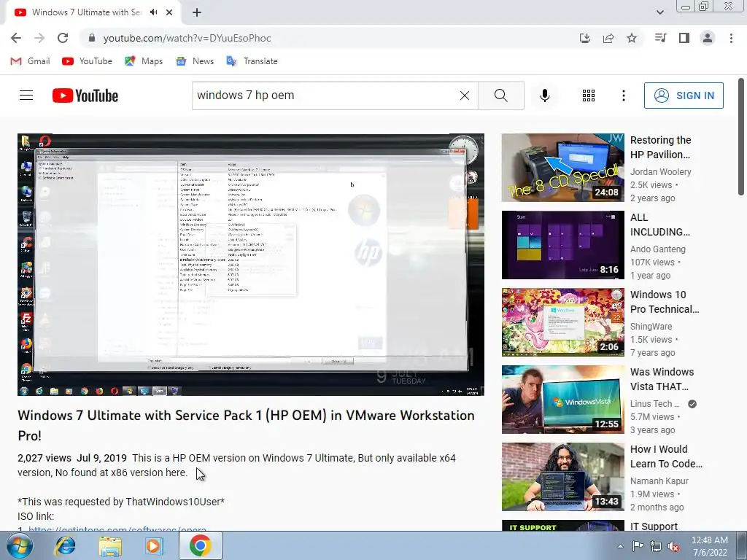This screenshot has height=560, width=747.
Task: Open 'Was Windows Vista THAT' video thumbnail
Action: 562,400
